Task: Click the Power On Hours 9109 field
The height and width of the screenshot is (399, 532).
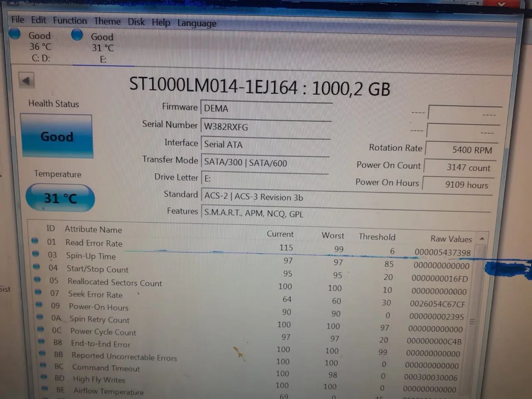Action: point(458,184)
